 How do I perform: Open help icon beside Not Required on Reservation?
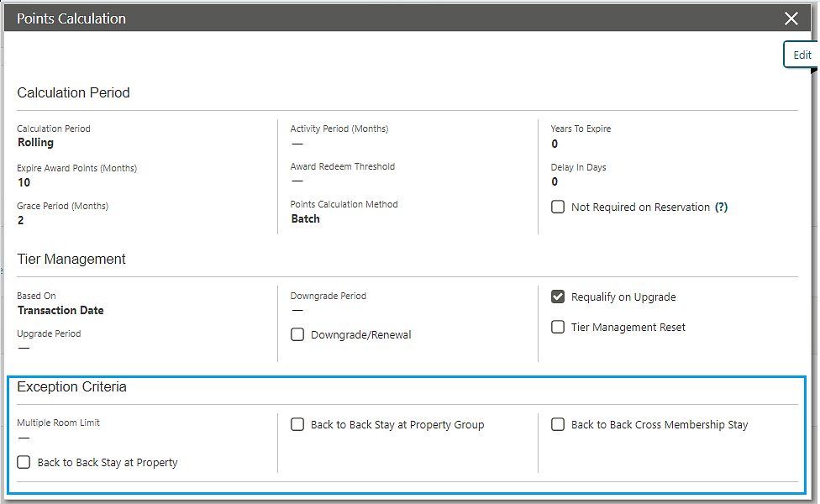point(721,207)
